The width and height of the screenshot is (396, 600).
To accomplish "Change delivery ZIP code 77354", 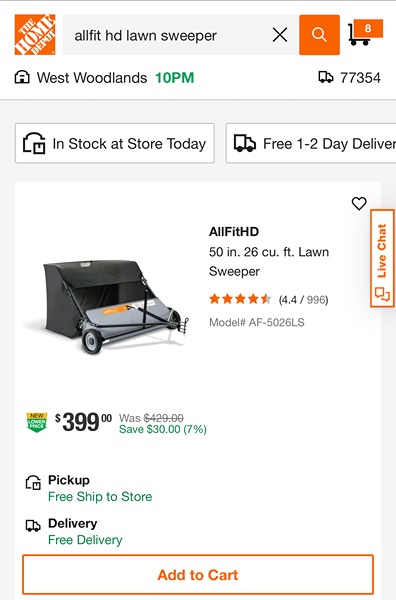I will coord(360,78).
